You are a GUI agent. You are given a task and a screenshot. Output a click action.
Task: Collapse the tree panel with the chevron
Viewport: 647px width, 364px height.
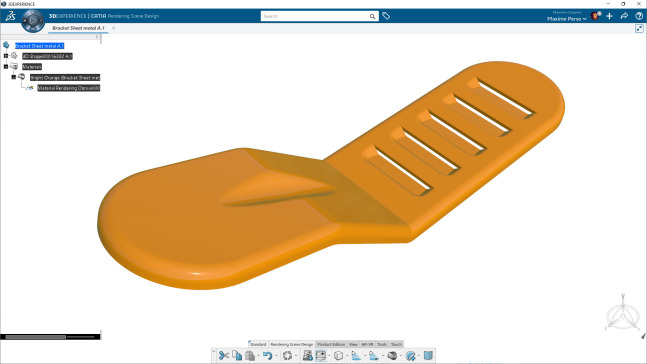pos(97,37)
